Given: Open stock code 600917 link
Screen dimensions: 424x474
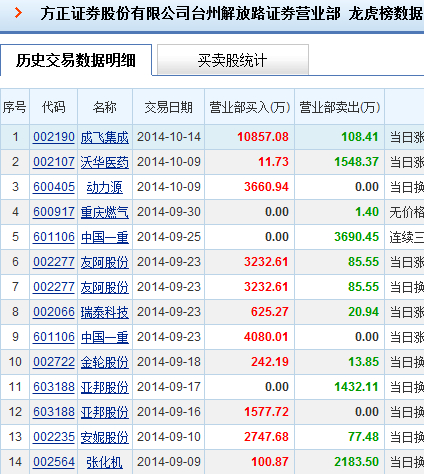Looking at the screenshot, I should click(54, 212).
